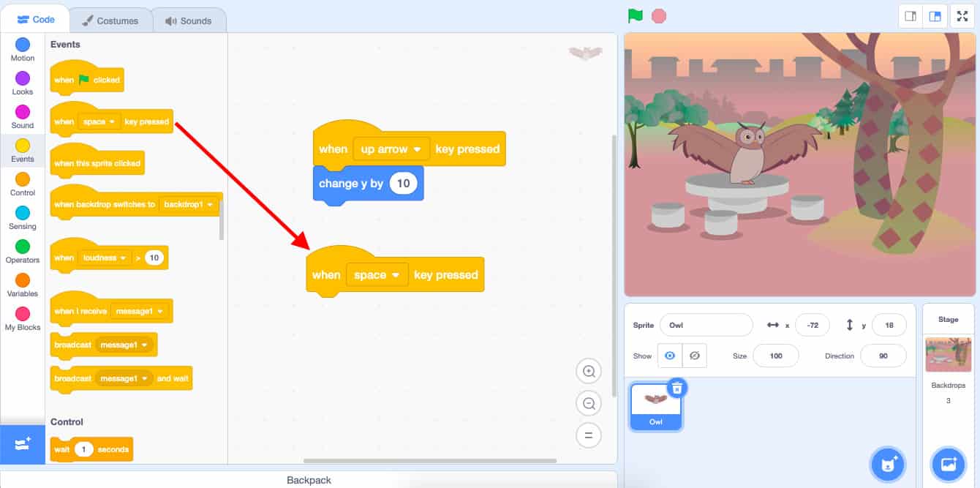Open loudness dropdown in palette block
Image resolution: width=980 pixels, height=488 pixels.
[105, 258]
